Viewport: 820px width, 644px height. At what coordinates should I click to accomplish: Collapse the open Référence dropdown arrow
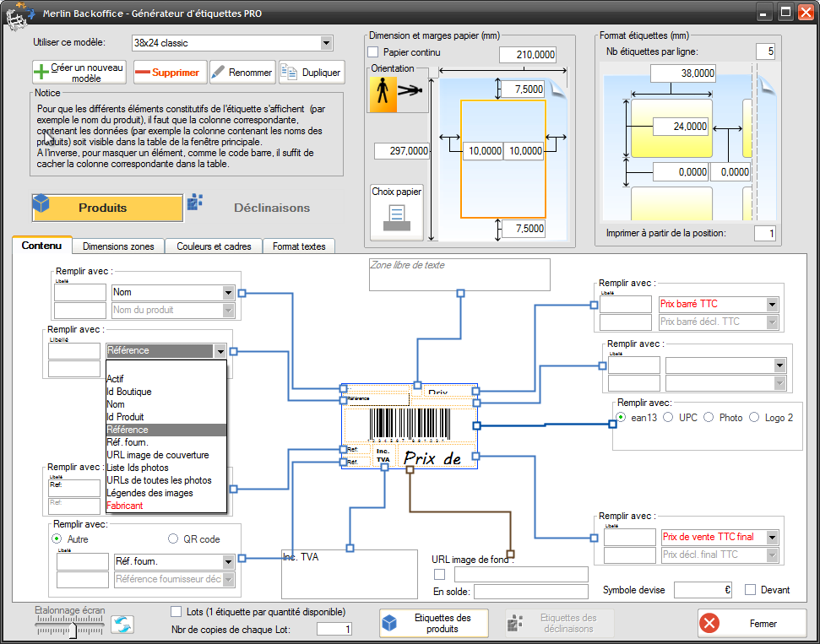[220, 351]
